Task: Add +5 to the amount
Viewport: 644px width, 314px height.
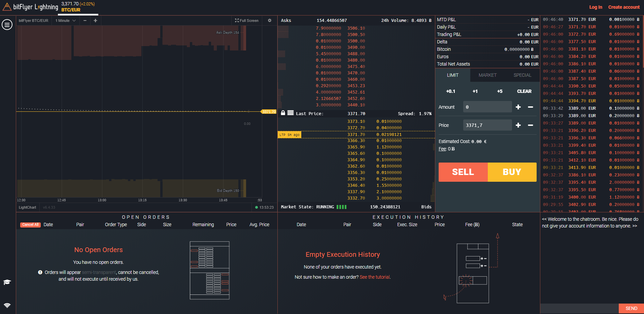Action: pos(500,91)
